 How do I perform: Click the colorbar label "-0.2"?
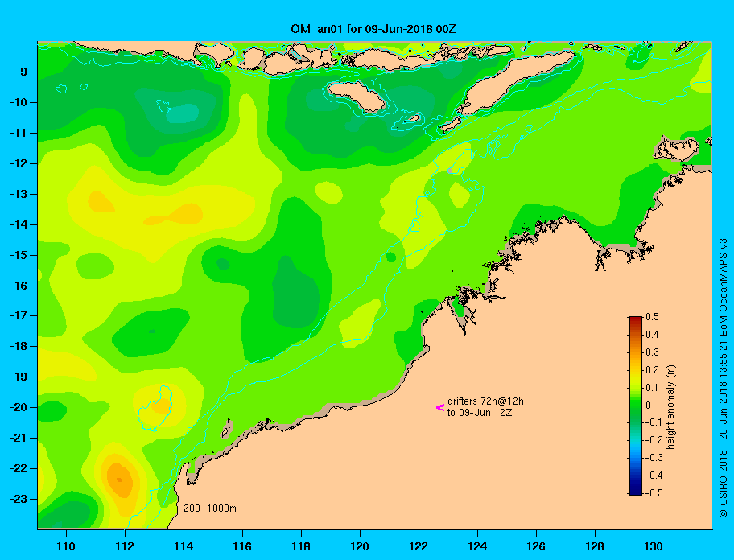click(x=654, y=440)
